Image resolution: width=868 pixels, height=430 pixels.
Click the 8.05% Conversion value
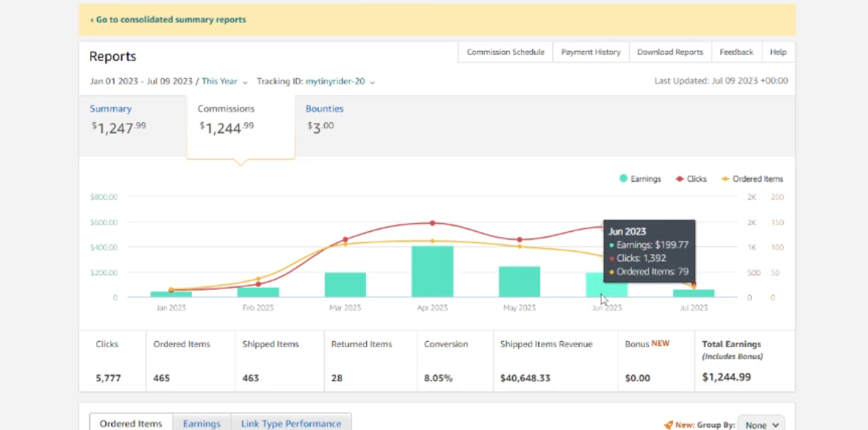[438, 378]
